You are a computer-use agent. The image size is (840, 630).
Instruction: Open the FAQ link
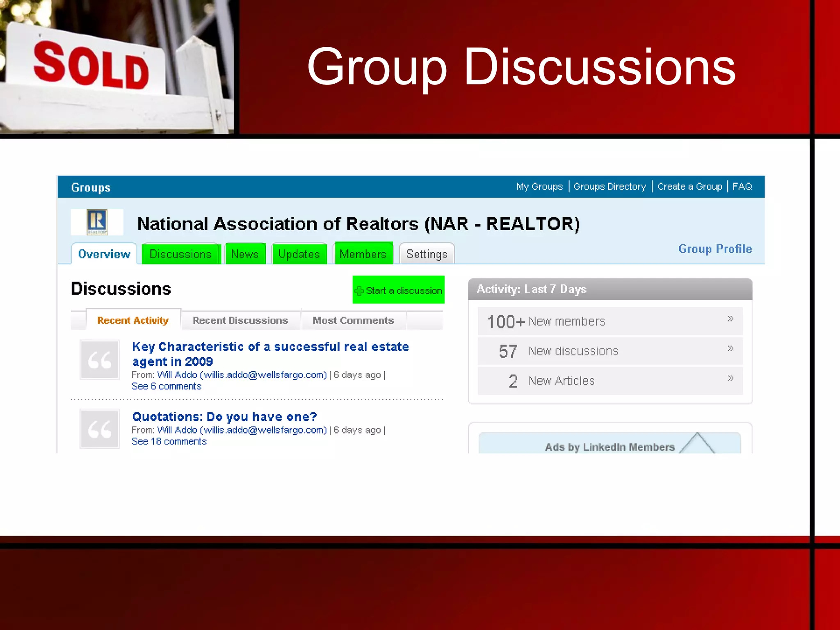(x=742, y=187)
